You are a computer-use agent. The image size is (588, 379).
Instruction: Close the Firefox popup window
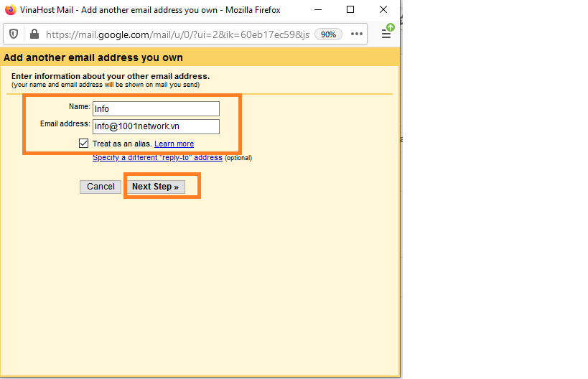point(383,10)
